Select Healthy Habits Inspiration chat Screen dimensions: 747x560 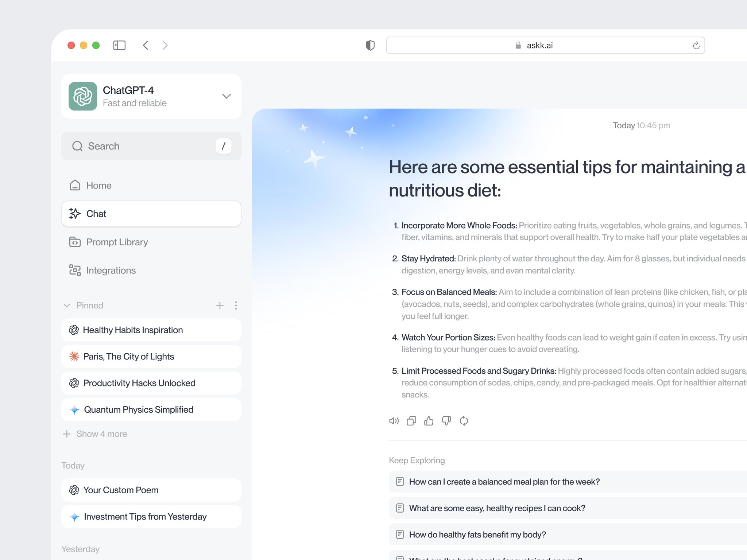(151, 330)
